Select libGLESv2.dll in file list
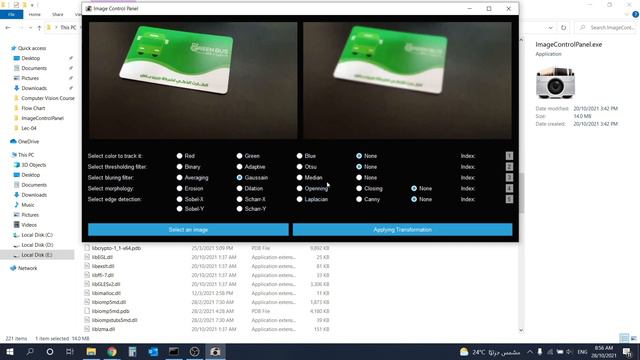The width and height of the screenshot is (640, 360). [x=106, y=284]
